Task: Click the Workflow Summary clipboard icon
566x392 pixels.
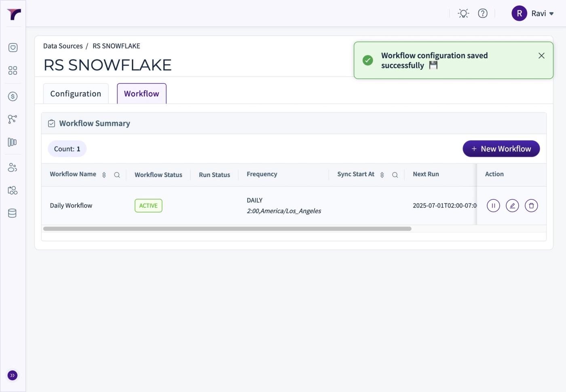Action: [x=51, y=123]
